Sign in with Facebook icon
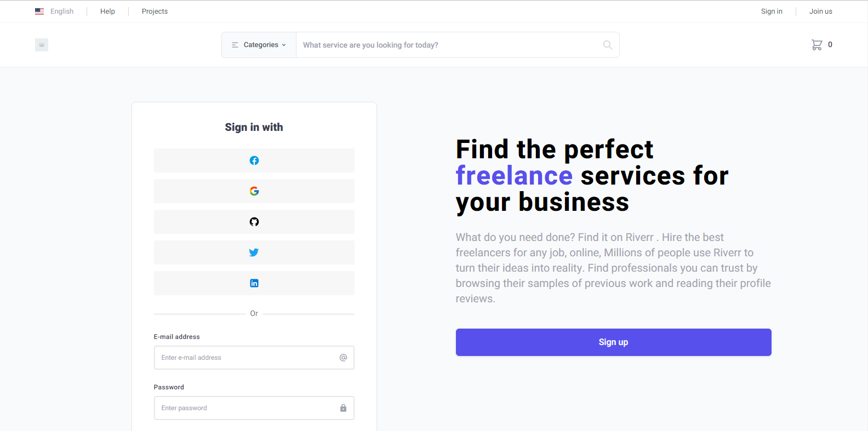The image size is (868, 431). tap(254, 160)
